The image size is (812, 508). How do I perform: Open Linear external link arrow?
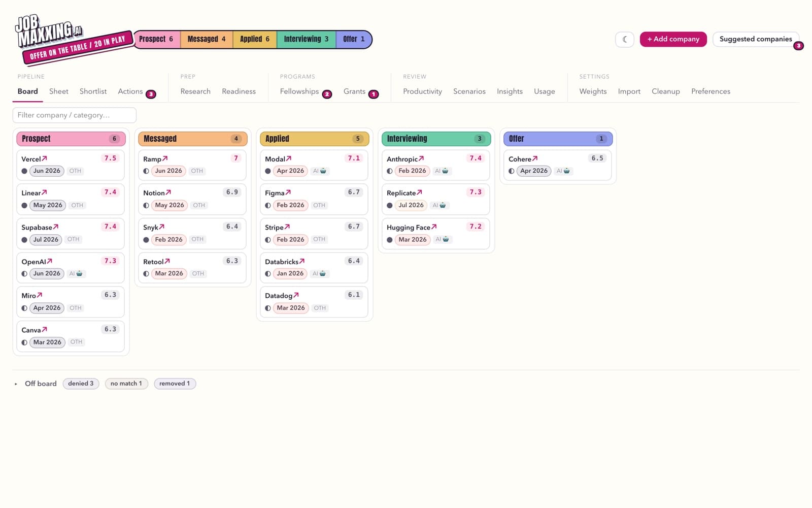45,193
